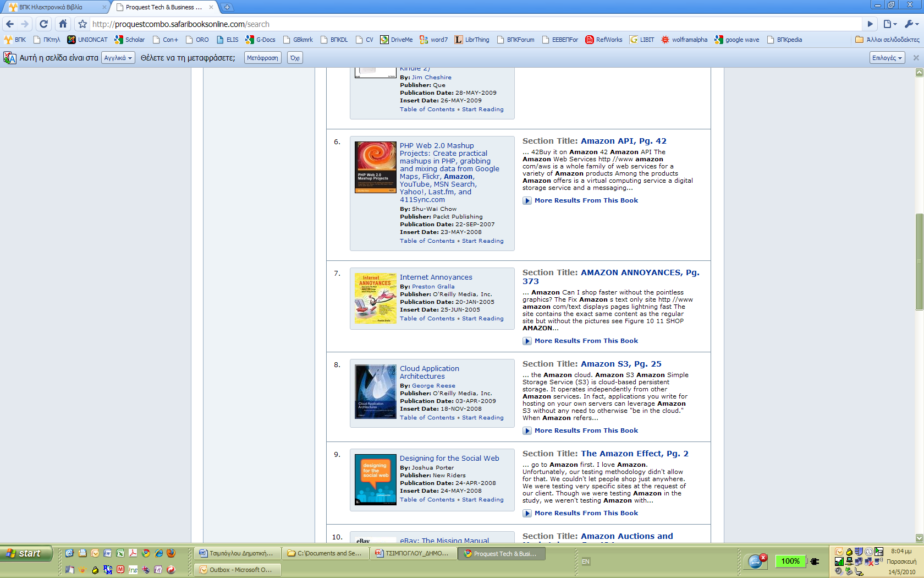924x578 pixels.
Task: Open the word7 bookmark
Action: point(434,40)
